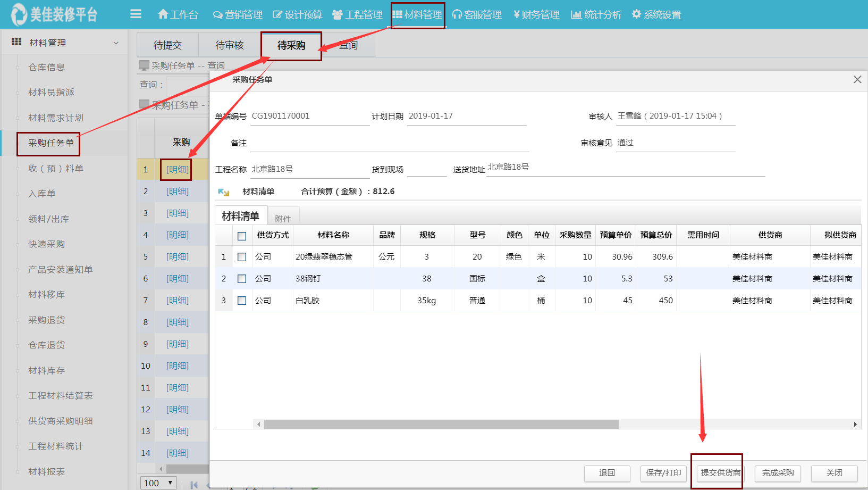Open 系统设置 gear icon menu
This screenshot has height=490, width=868.
click(x=636, y=14)
